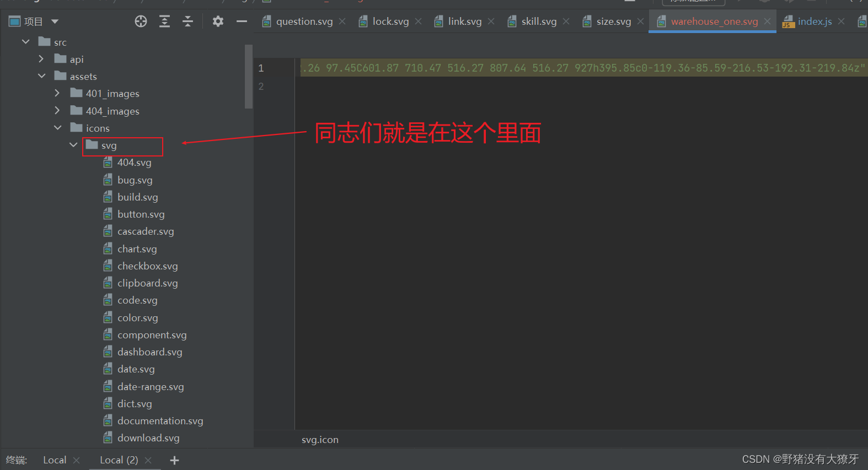This screenshot has width=868, height=470.
Task: Close the index.js tab
Action: tap(841, 21)
